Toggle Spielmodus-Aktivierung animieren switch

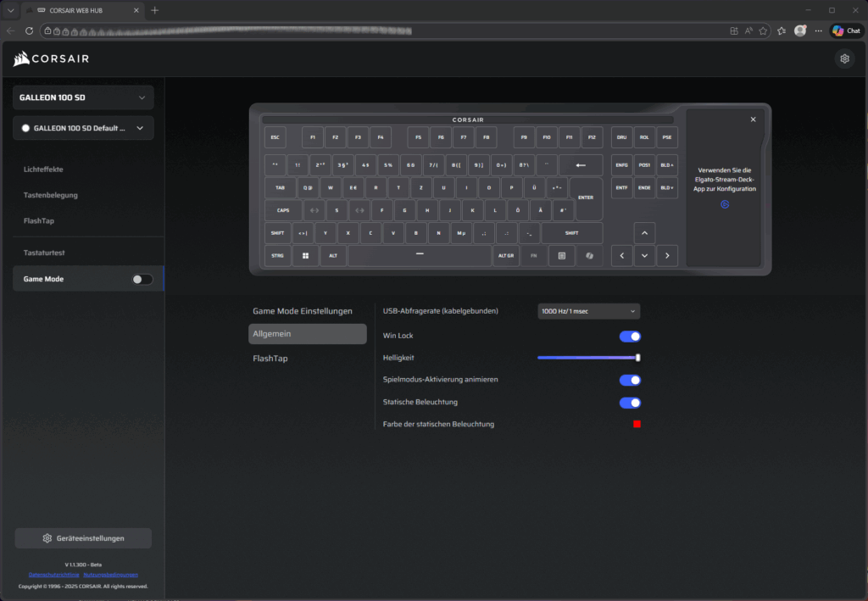630,381
